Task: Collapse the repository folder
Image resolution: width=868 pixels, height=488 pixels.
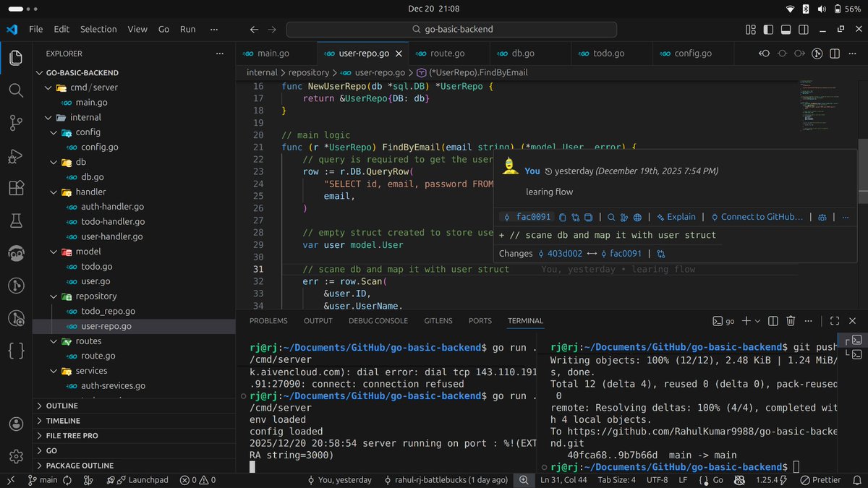Action: pos(134,296)
